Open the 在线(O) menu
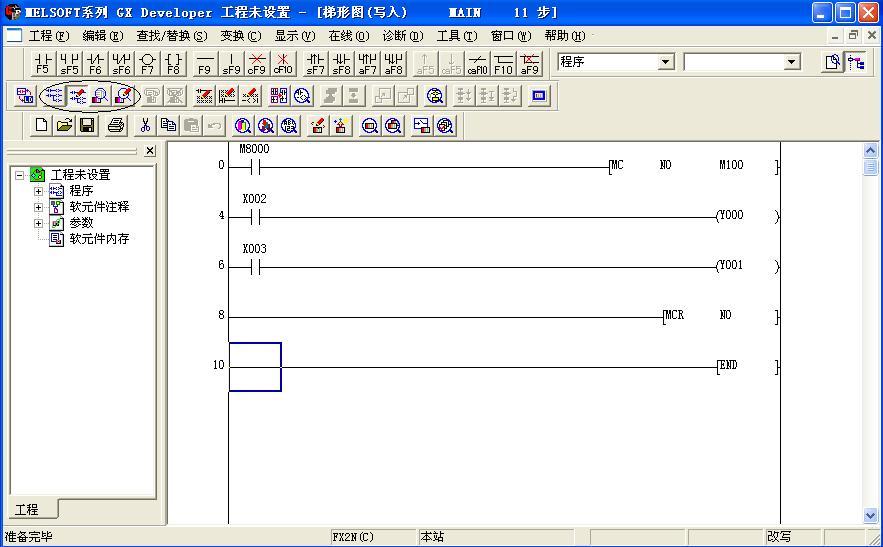 (348, 36)
